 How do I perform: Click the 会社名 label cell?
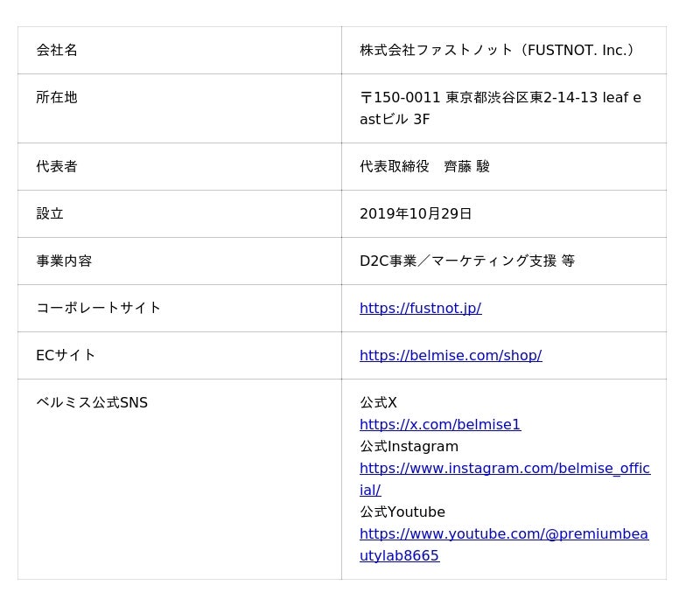click(57, 50)
